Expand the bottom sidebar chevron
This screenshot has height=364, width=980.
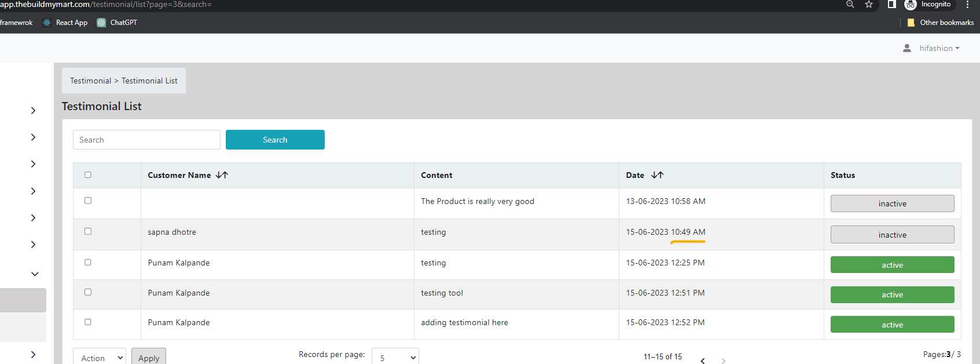33,355
